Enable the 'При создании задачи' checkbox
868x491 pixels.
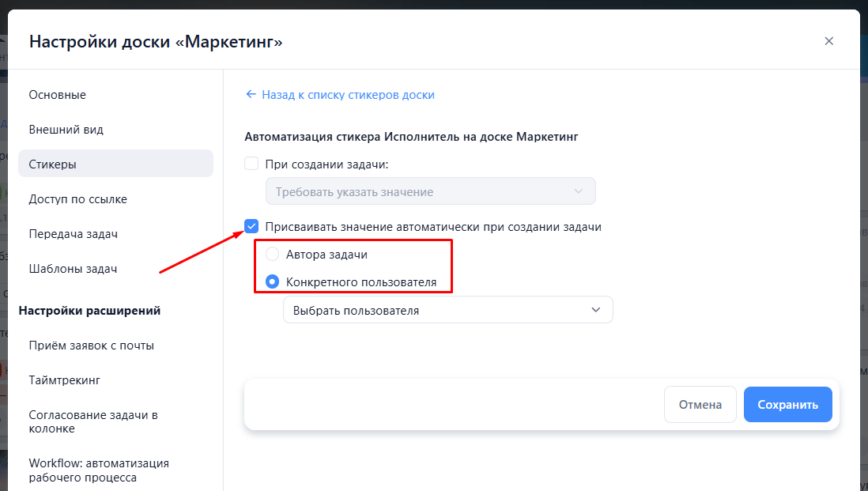[251, 164]
